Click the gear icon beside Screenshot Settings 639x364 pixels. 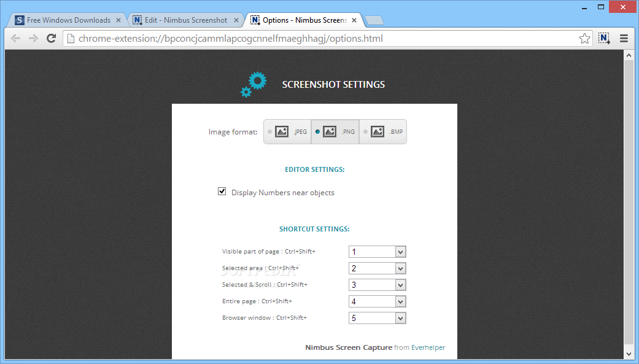point(254,84)
